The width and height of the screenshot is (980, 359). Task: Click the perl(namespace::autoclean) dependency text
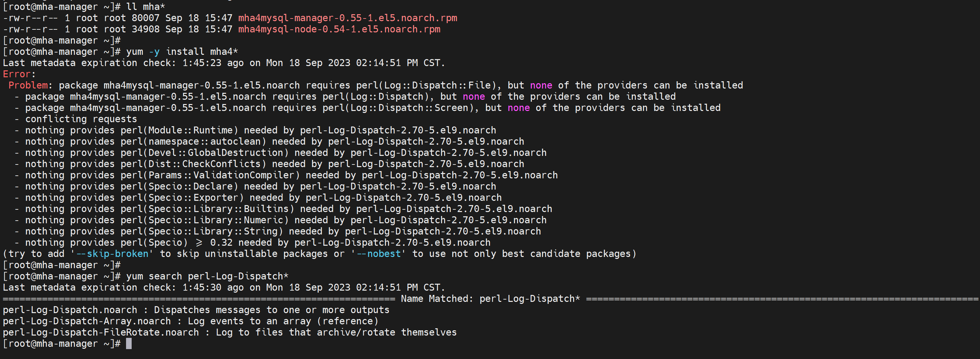coord(193,142)
